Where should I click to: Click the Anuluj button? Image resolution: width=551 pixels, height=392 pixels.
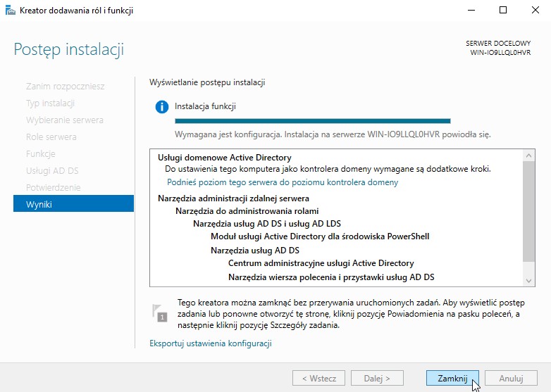coord(511,378)
